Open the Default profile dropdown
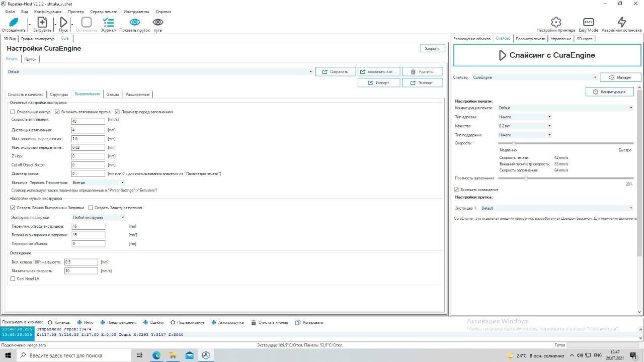 (x=160, y=72)
